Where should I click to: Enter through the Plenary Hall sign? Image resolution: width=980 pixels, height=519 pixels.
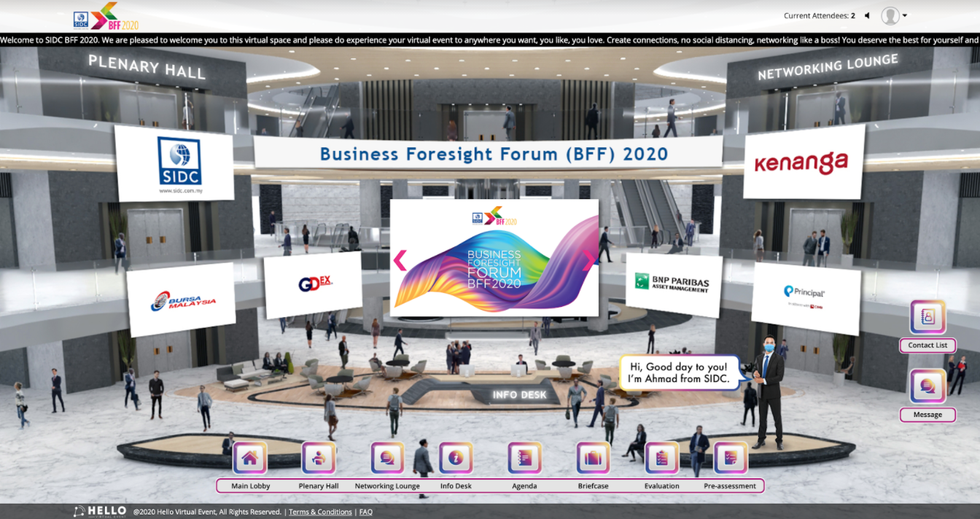click(147, 68)
